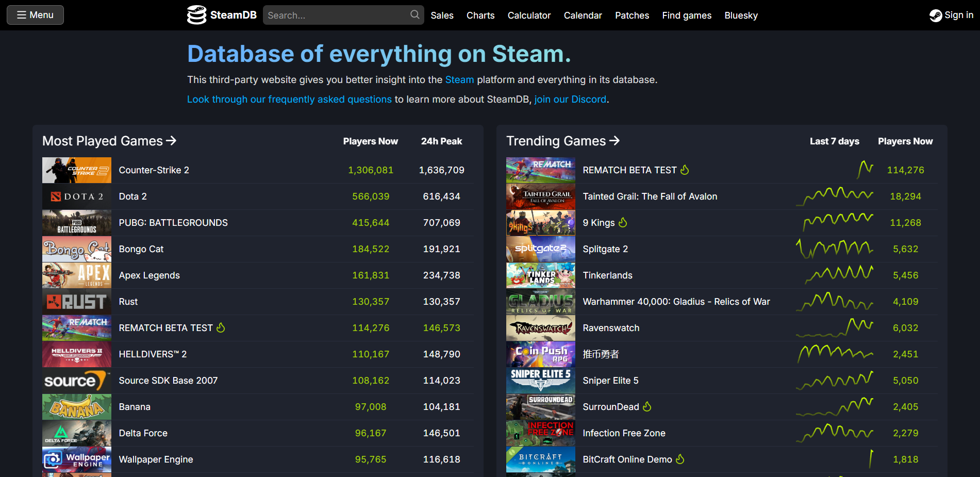Click the Splitgate 2 7-day sparkline
The height and width of the screenshot is (477, 980).
click(x=835, y=249)
